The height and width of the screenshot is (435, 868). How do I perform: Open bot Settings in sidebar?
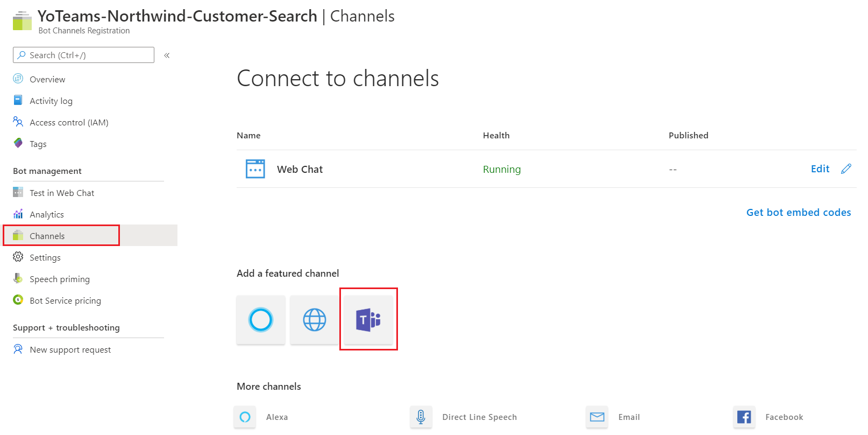click(x=45, y=258)
